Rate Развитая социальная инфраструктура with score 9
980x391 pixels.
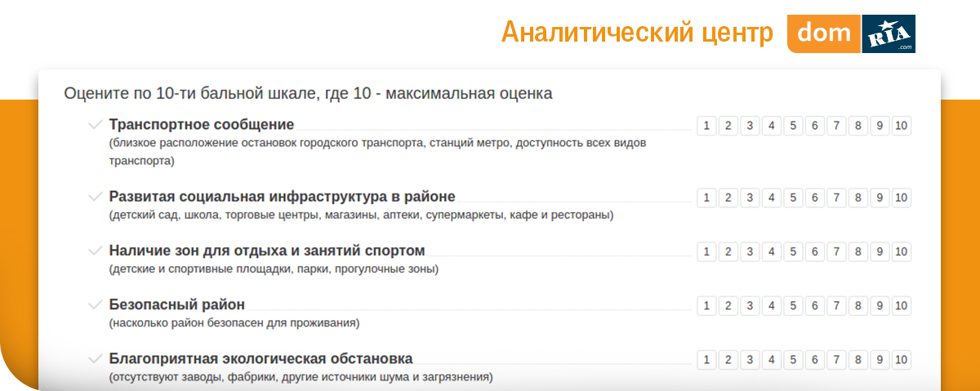click(879, 198)
